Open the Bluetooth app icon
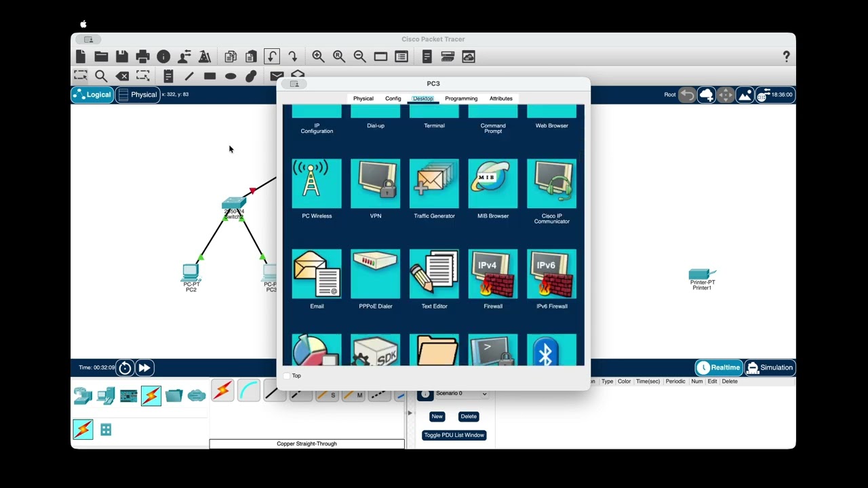868x488 pixels. pyautogui.click(x=552, y=350)
